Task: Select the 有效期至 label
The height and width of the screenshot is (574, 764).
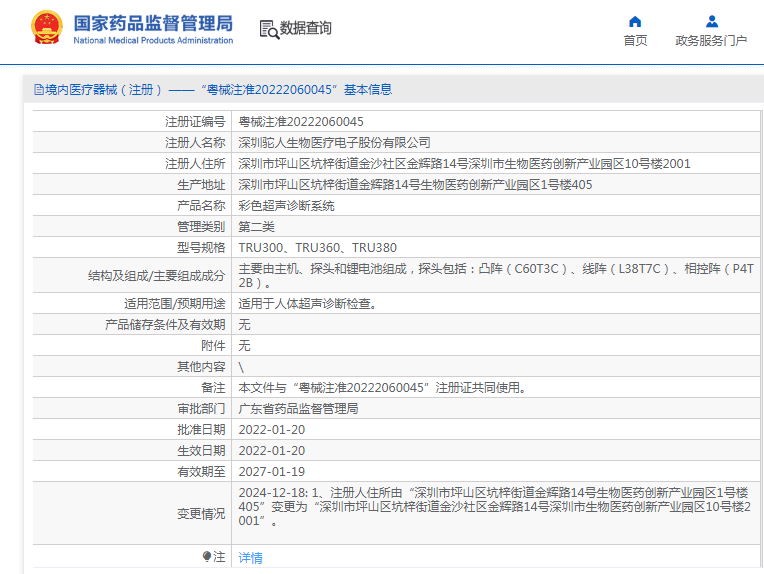Action: click(x=201, y=472)
